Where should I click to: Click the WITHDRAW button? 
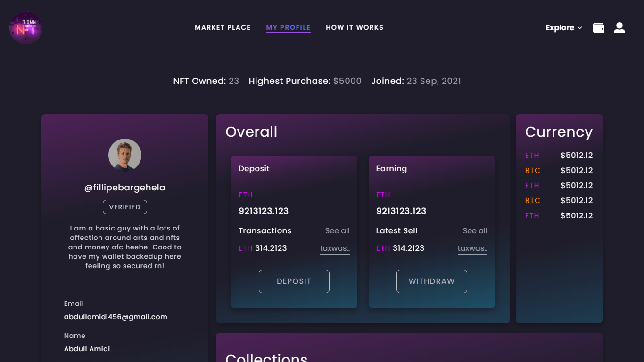[x=431, y=281]
